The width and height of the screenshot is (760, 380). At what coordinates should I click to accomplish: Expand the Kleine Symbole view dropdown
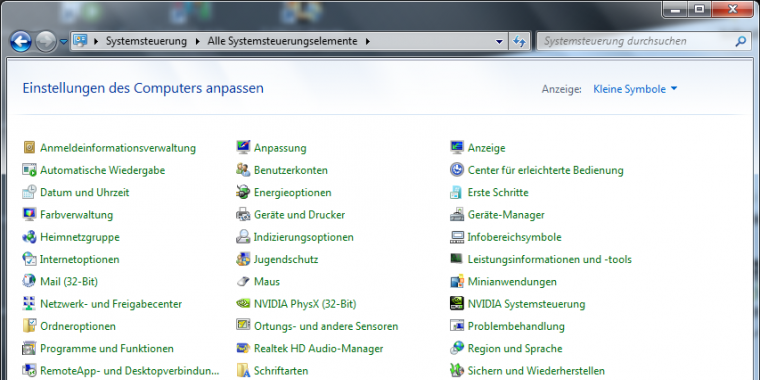(635, 89)
